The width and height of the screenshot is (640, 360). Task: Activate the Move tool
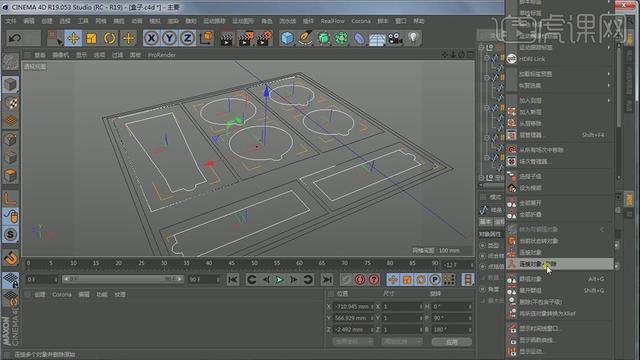[73, 38]
